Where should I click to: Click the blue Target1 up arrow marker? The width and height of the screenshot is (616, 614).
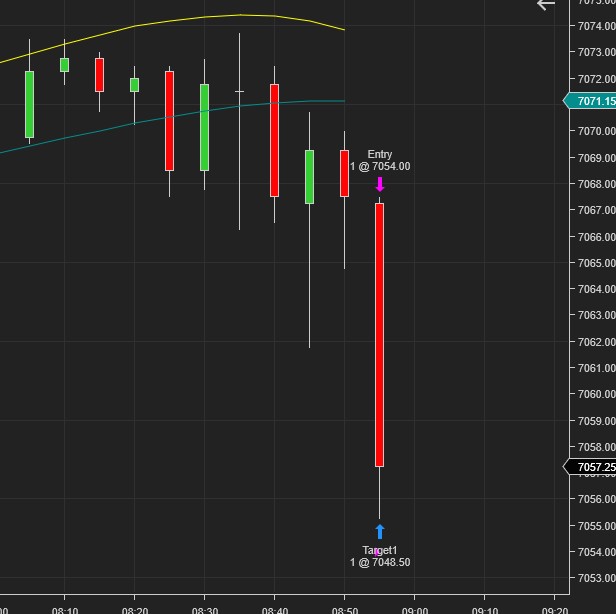click(380, 532)
